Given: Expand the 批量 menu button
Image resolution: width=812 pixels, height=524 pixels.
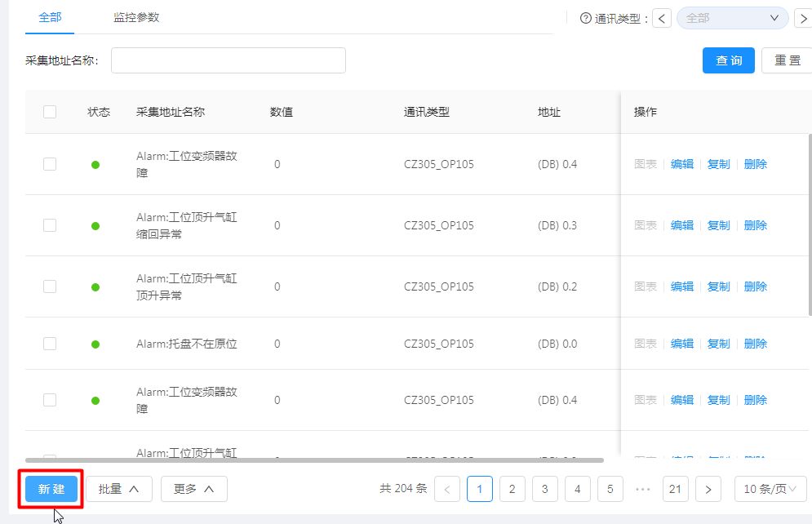Looking at the screenshot, I should click(119, 489).
